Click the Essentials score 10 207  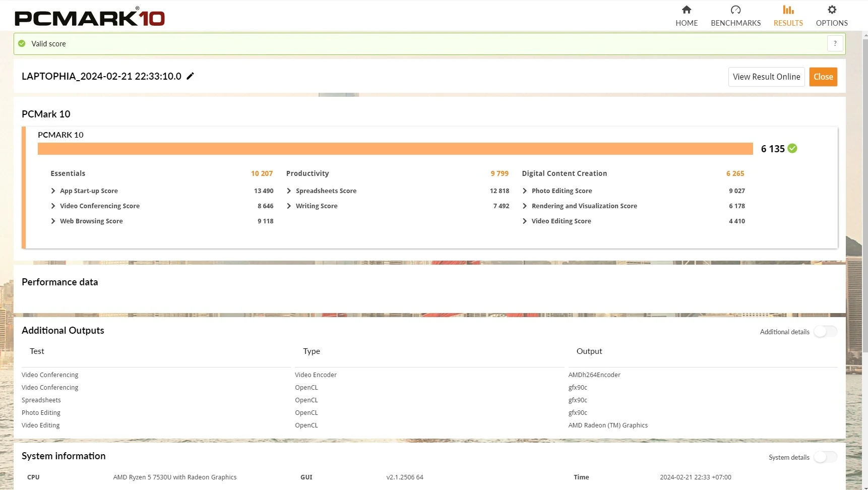(x=262, y=173)
